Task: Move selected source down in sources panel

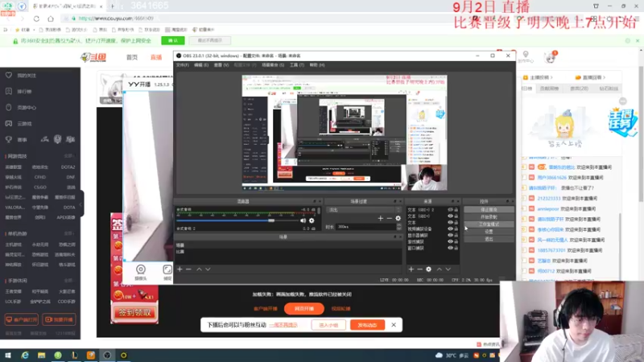Action: point(448,269)
